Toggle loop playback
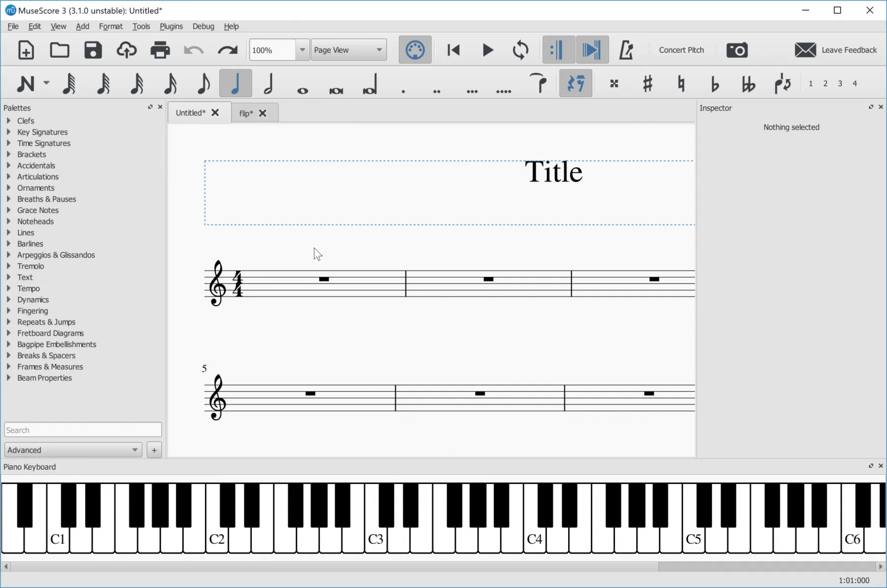The height and width of the screenshot is (588, 887). (520, 50)
